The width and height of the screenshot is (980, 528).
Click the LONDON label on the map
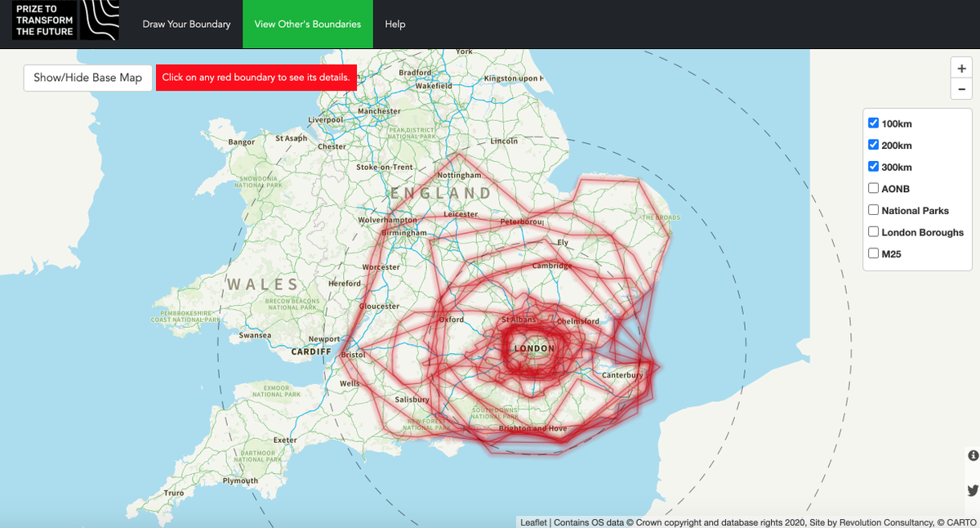pos(534,348)
